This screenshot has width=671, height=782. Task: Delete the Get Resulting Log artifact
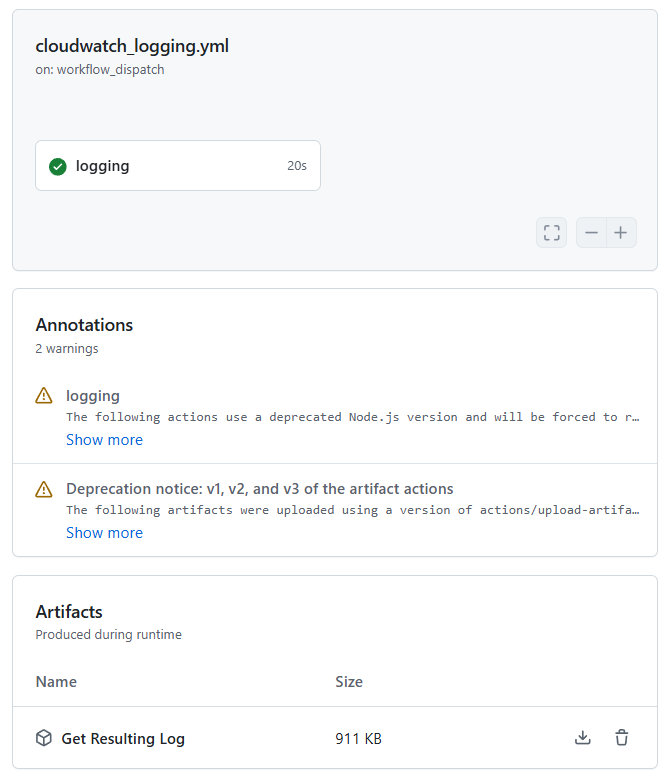coord(622,737)
